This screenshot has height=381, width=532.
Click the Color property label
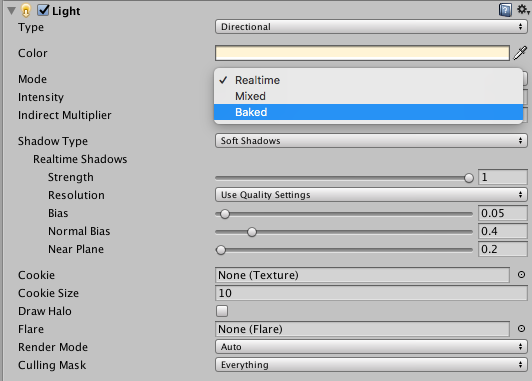(33, 53)
